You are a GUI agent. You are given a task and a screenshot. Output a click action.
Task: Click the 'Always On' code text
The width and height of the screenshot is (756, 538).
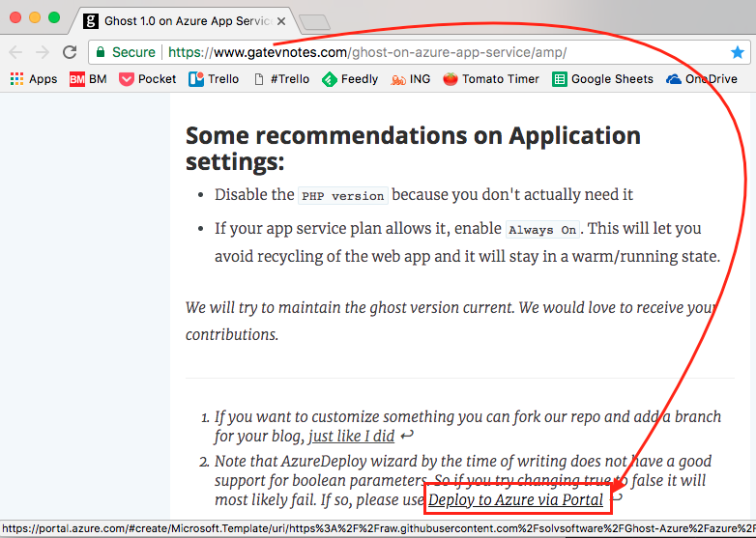pos(542,230)
